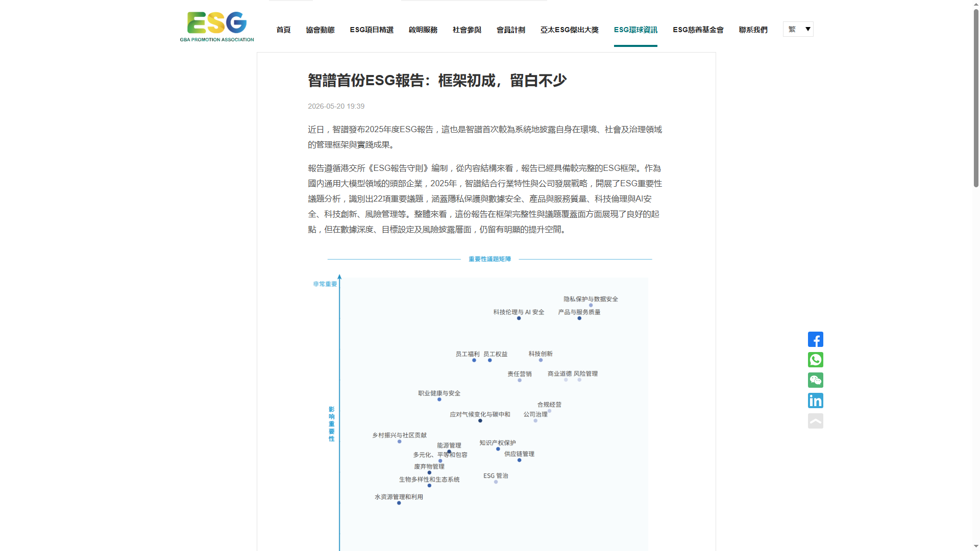Click the 重要性議題矩陣 chart heading
The width and height of the screenshot is (980, 551).
(489, 259)
